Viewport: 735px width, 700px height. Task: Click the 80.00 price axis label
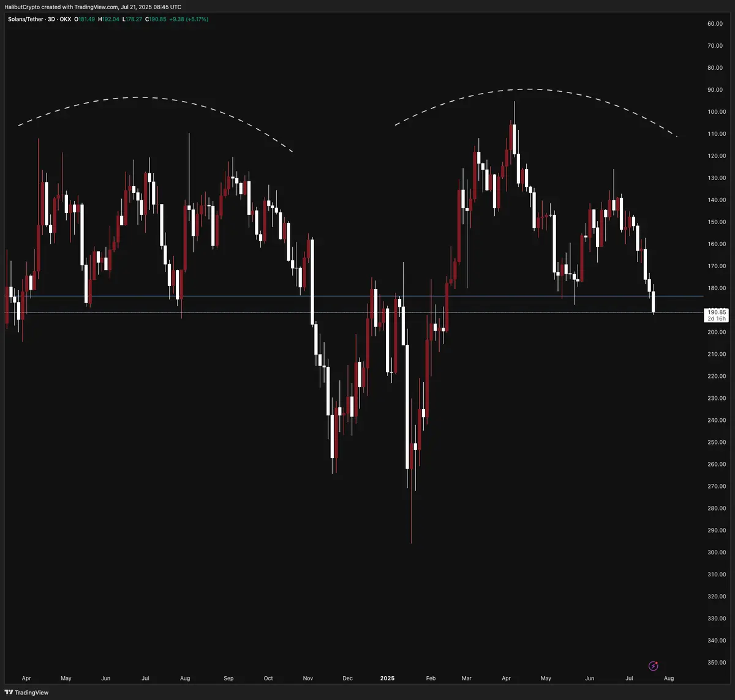click(x=716, y=67)
